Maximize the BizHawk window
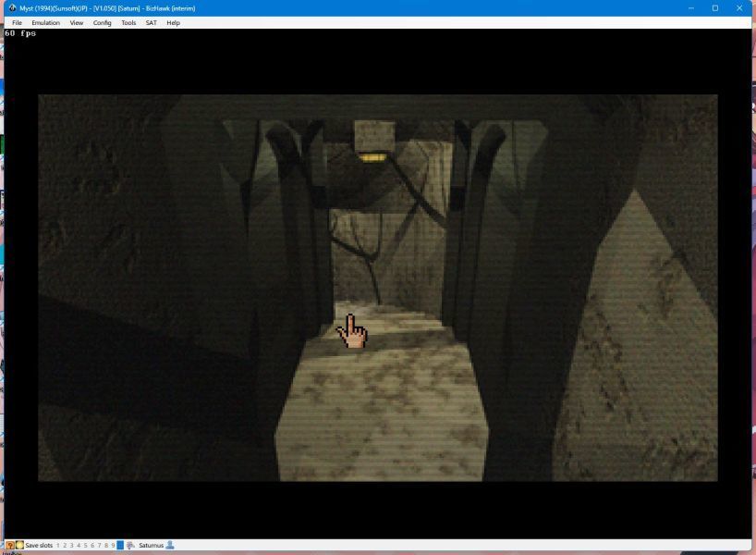Screen dimensions: 756x555 click(x=715, y=8)
